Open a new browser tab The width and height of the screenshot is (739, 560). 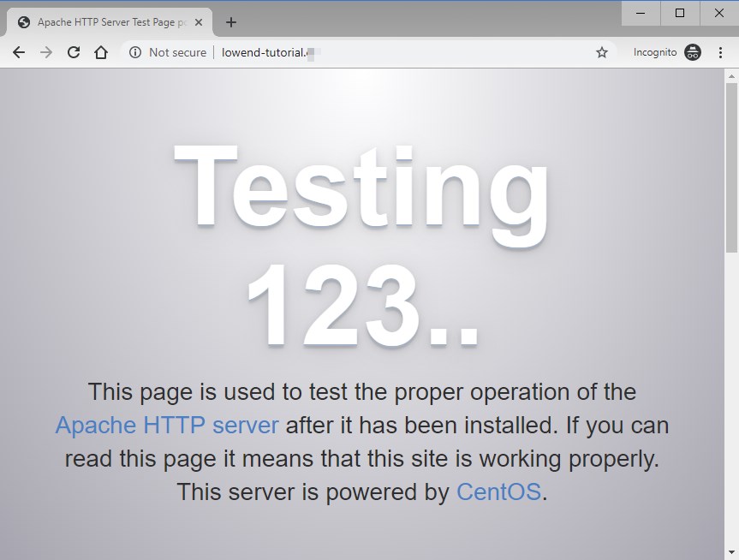[231, 22]
